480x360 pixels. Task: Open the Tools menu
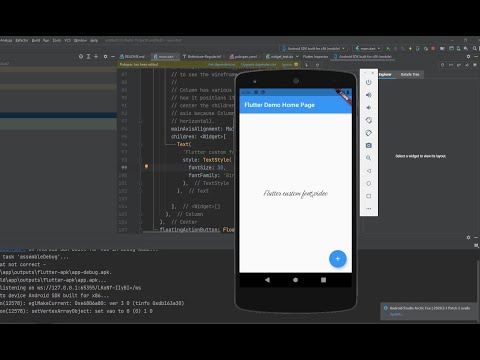(57, 40)
